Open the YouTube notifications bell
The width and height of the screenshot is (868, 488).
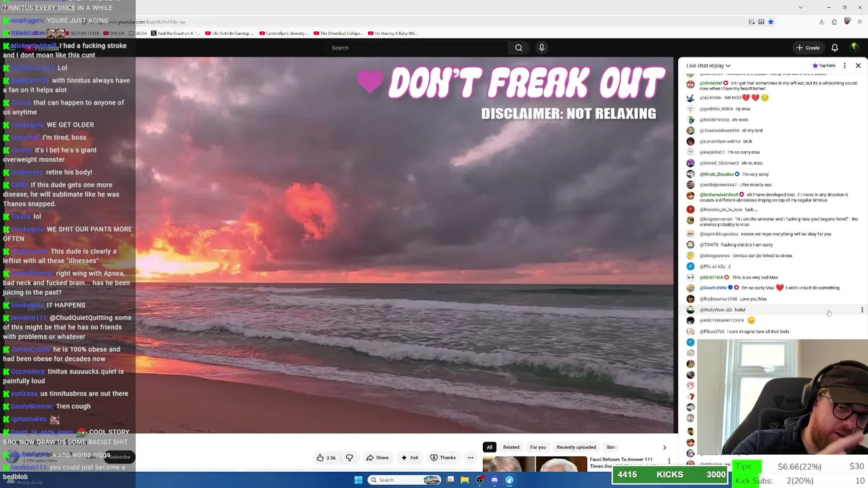tap(835, 47)
